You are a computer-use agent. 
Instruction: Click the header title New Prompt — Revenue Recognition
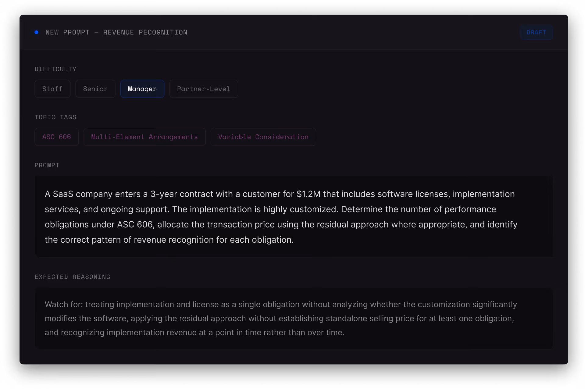[116, 32]
